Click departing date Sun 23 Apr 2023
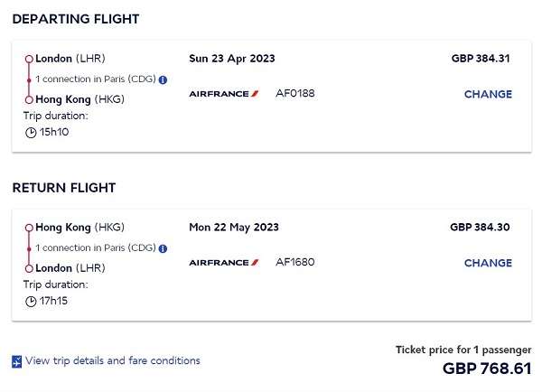The height and width of the screenshot is (392, 542). (232, 59)
